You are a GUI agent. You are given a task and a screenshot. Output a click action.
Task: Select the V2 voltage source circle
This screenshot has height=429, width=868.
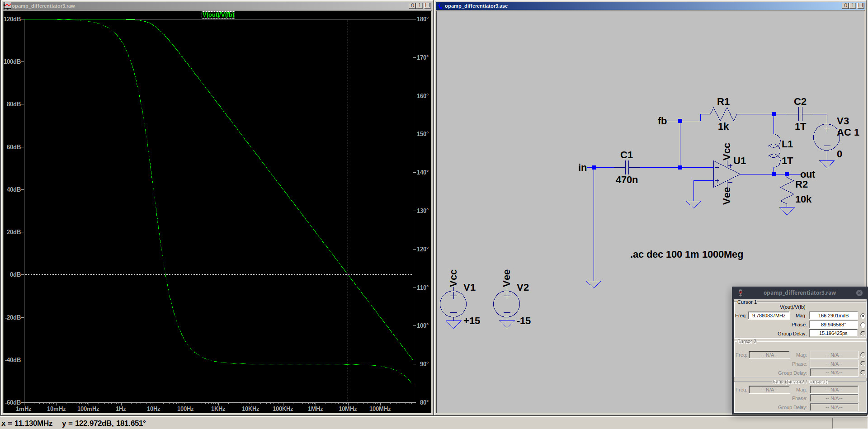(x=506, y=304)
